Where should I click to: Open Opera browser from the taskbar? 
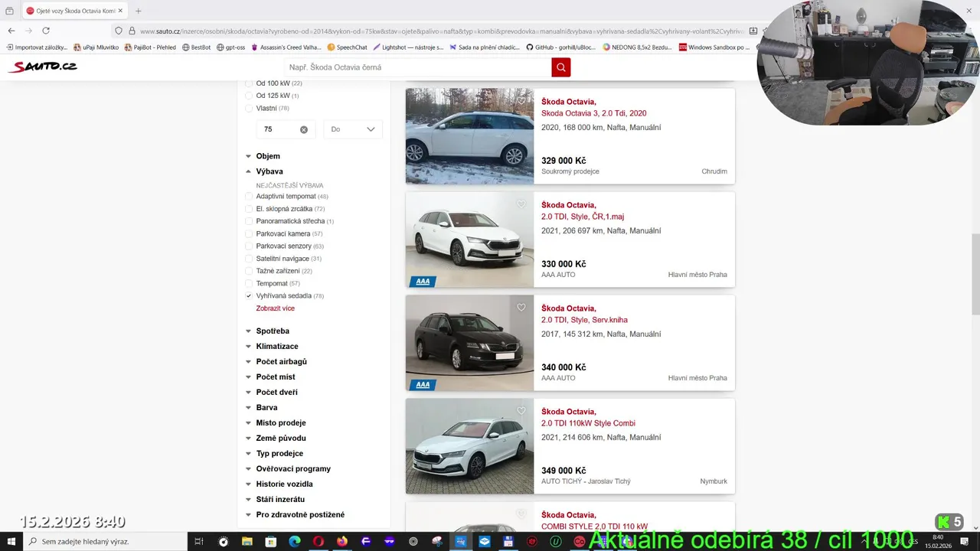(318, 542)
